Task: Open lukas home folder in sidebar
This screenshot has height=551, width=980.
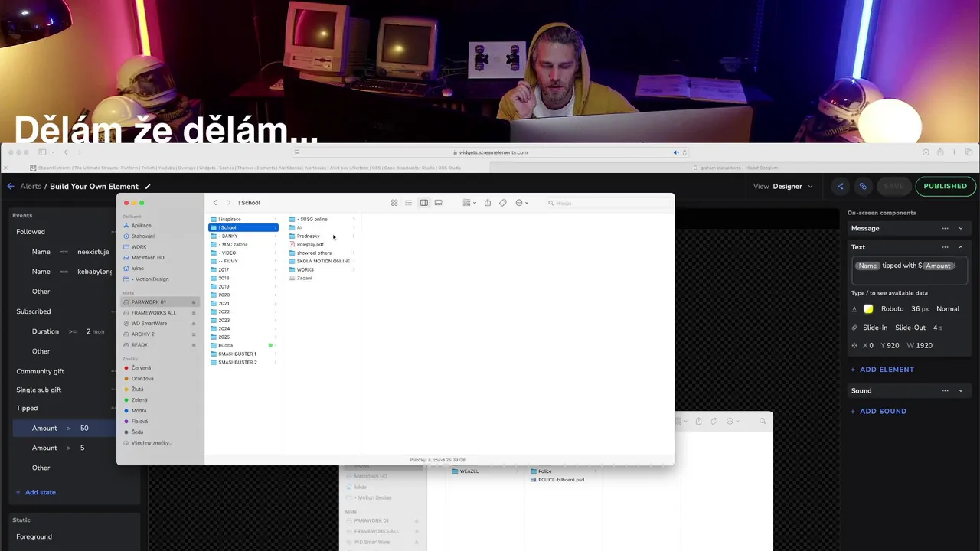Action: pyautogui.click(x=137, y=268)
